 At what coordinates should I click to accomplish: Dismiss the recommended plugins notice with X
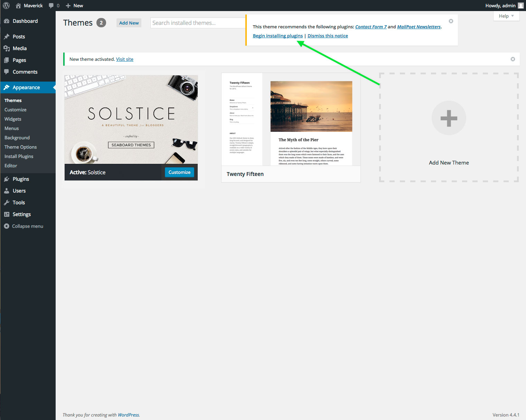(451, 21)
